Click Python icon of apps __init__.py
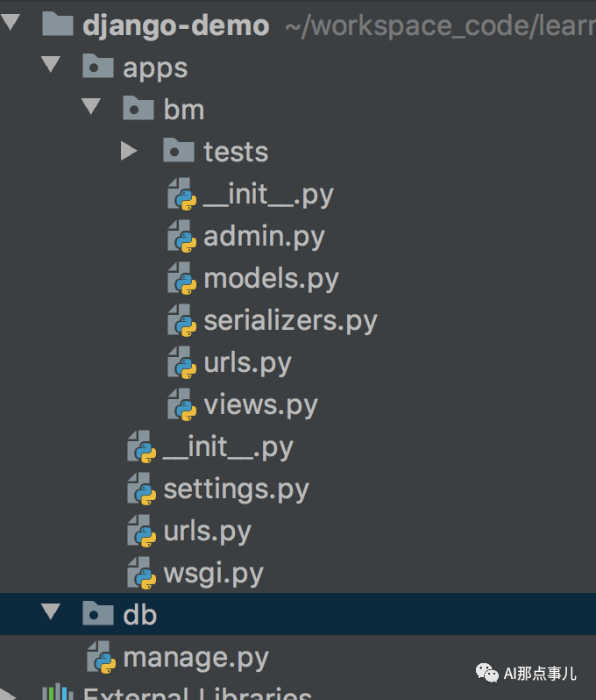This screenshot has width=596, height=700. [x=142, y=446]
